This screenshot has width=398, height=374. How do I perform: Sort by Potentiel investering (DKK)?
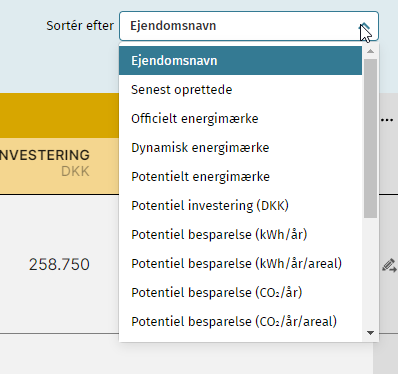click(240, 206)
